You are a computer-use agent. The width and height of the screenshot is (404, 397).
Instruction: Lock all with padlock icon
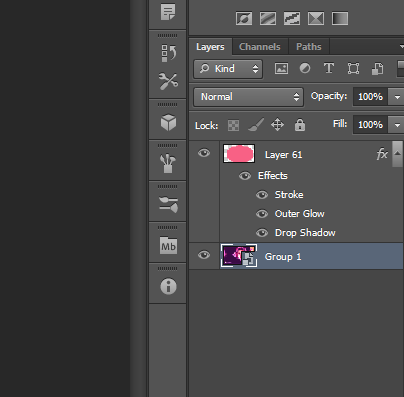(x=300, y=125)
